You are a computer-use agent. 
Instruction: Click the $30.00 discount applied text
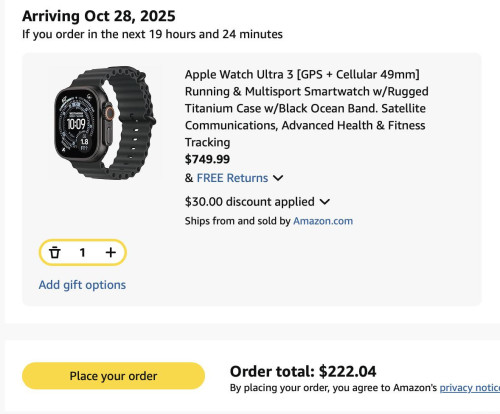(x=250, y=202)
